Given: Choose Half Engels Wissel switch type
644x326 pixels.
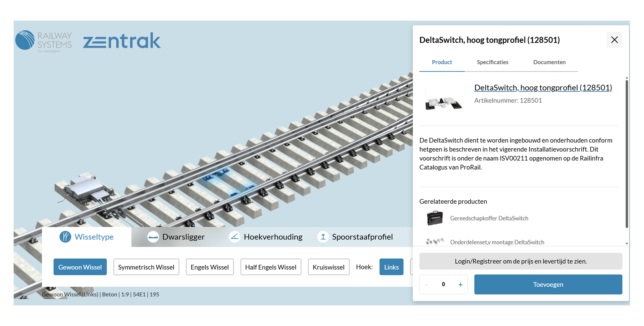Looking at the screenshot, I should click(x=271, y=267).
